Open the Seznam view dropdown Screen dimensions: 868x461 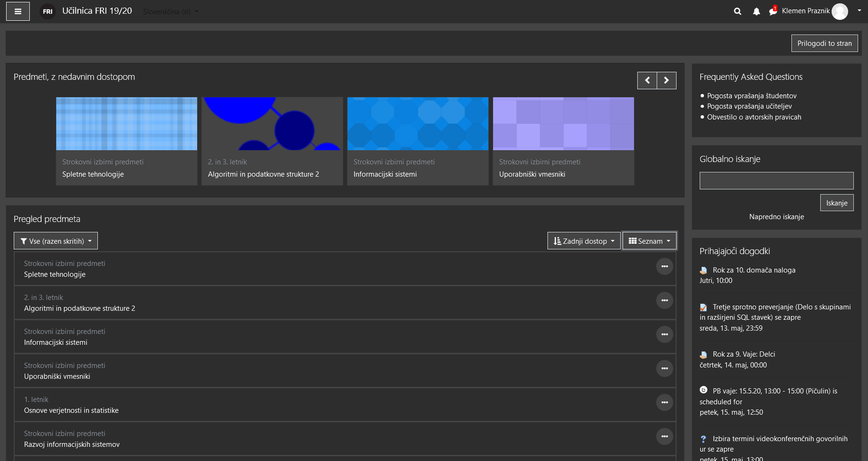point(650,241)
